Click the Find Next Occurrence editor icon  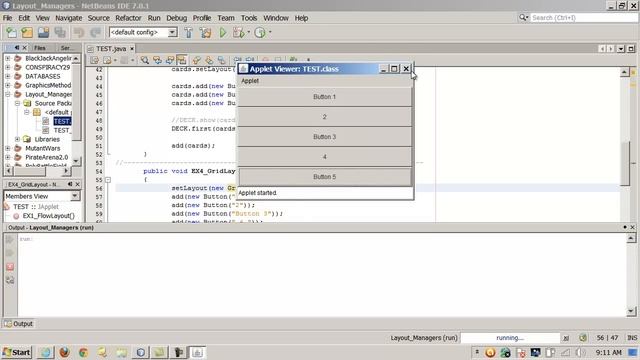(170, 60)
